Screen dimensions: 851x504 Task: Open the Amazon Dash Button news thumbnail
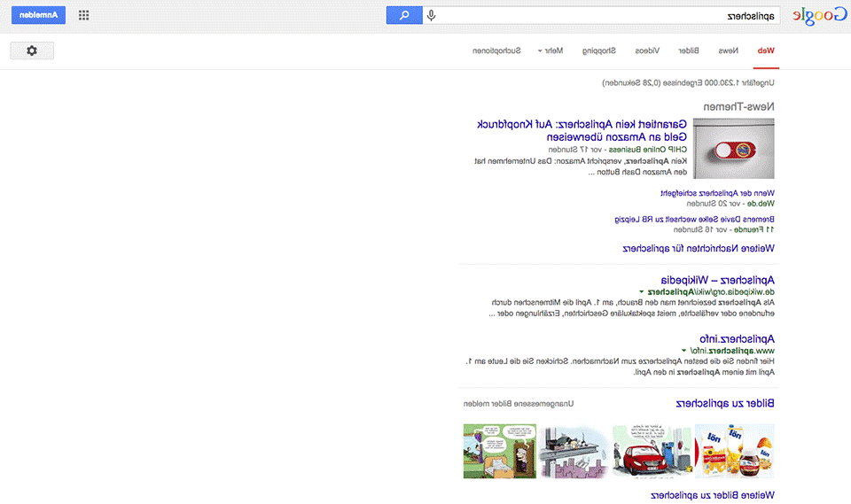(734, 149)
